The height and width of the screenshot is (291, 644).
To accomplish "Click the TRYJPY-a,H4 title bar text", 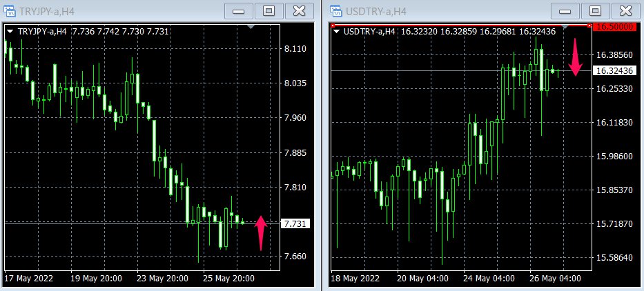I will click(x=47, y=11).
